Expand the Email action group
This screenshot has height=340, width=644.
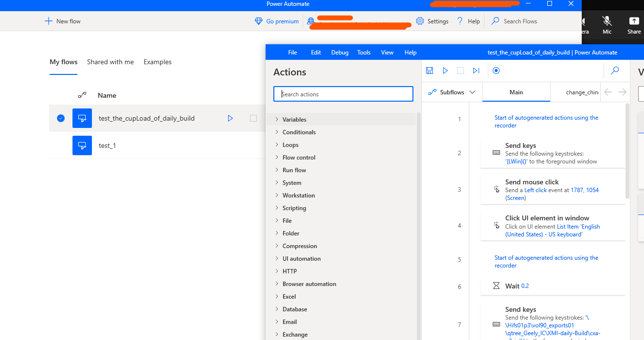pos(277,322)
